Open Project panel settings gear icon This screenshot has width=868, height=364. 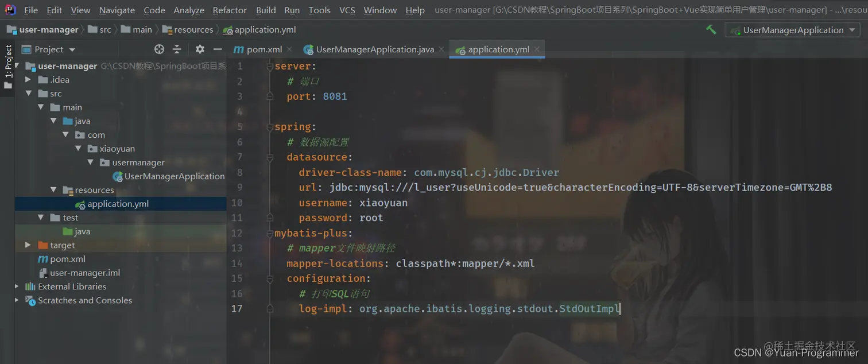click(x=200, y=49)
